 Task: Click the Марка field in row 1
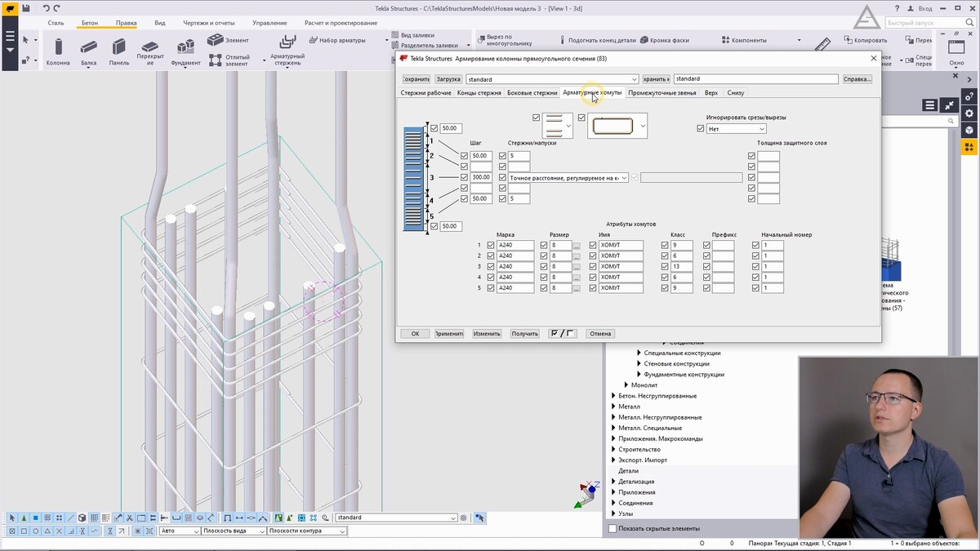point(514,246)
